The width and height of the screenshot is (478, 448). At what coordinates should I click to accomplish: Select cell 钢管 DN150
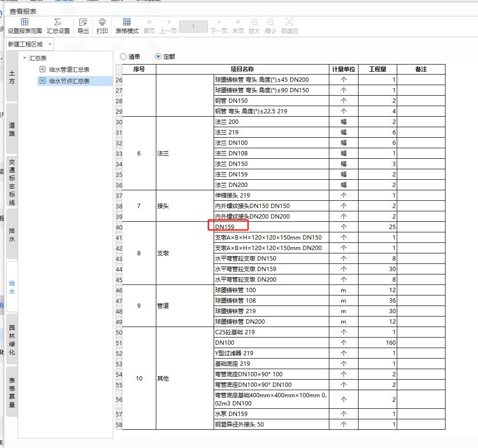[272, 100]
